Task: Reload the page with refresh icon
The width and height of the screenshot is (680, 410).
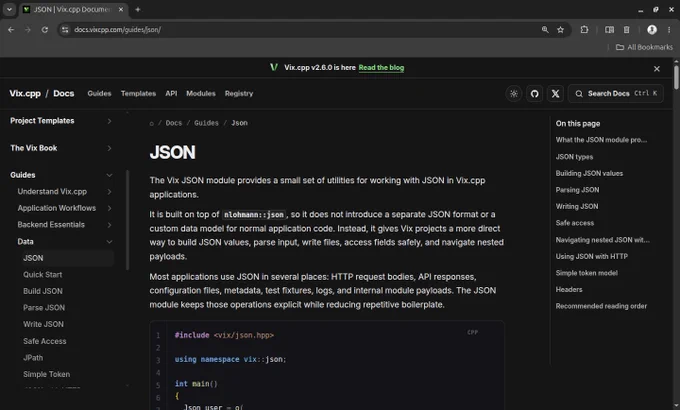Action: [45, 30]
